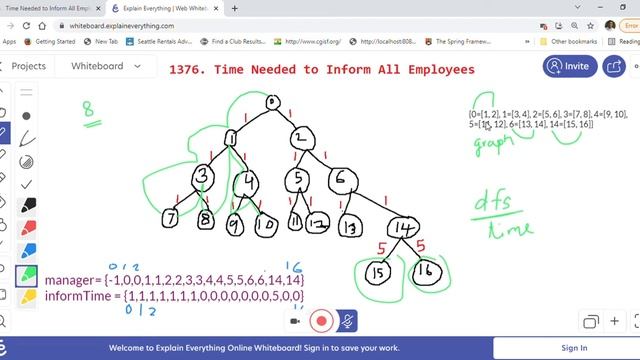Screen dimensions: 640x360
Task: Click the Error update button
Action: point(630,26)
